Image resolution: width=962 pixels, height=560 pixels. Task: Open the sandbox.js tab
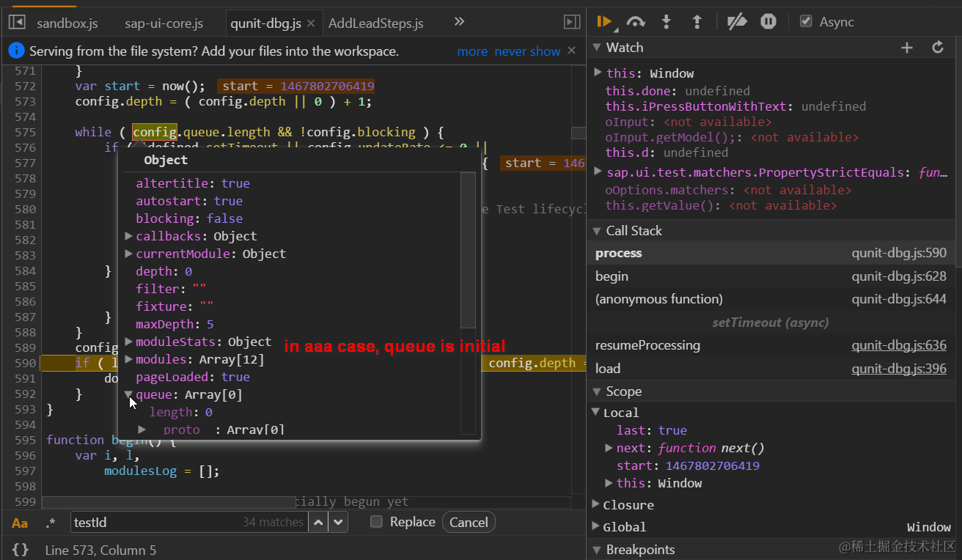(67, 23)
